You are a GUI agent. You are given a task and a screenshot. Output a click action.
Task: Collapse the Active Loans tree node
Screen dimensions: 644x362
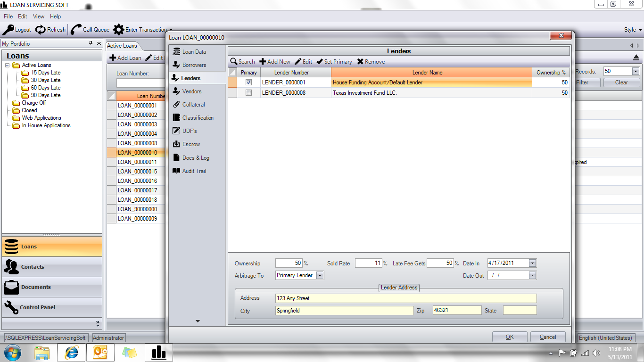pyautogui.click(x=8, y=65)
